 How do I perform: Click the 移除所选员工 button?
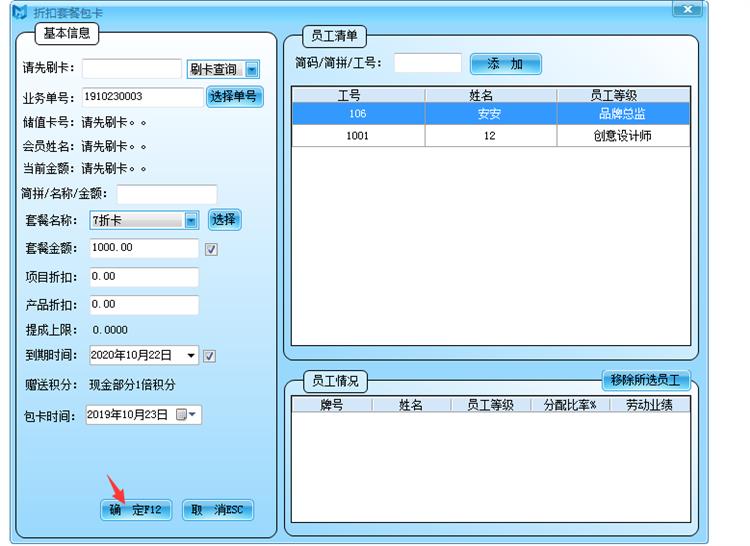point(645,380)
